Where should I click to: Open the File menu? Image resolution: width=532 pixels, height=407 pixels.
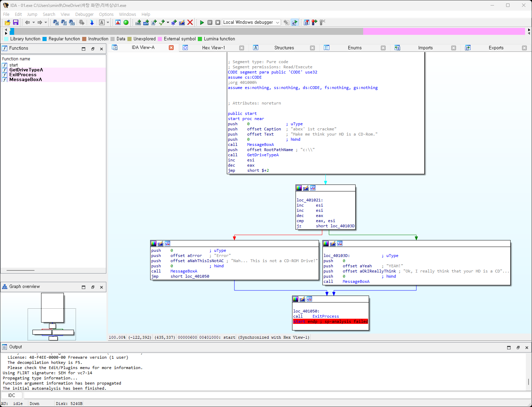point(6,14)
